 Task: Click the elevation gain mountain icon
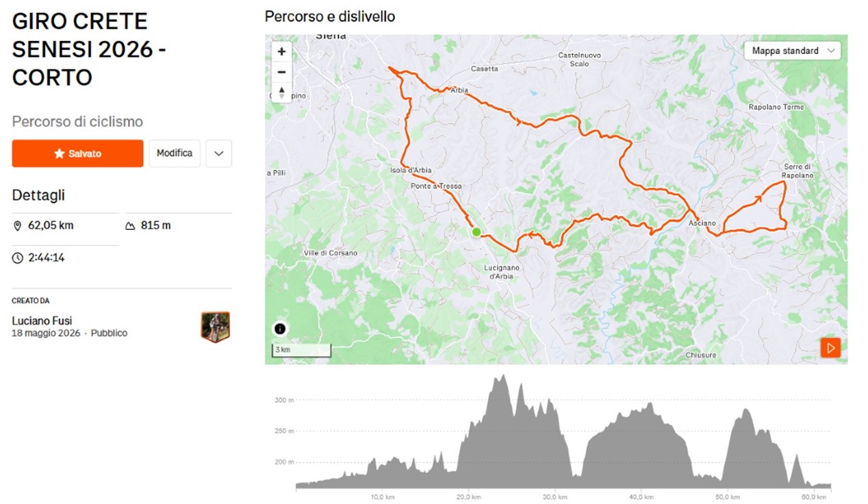(x=130, y=225)
